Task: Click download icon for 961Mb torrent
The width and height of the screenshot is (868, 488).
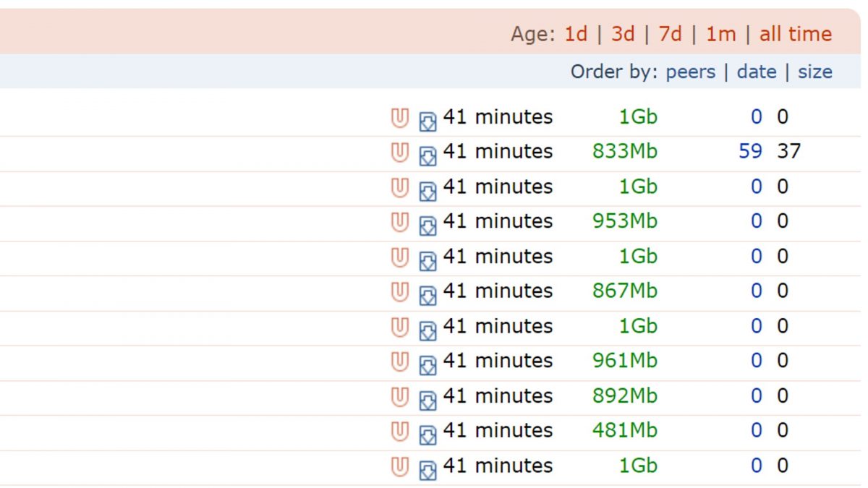Action: coord(427,364)
